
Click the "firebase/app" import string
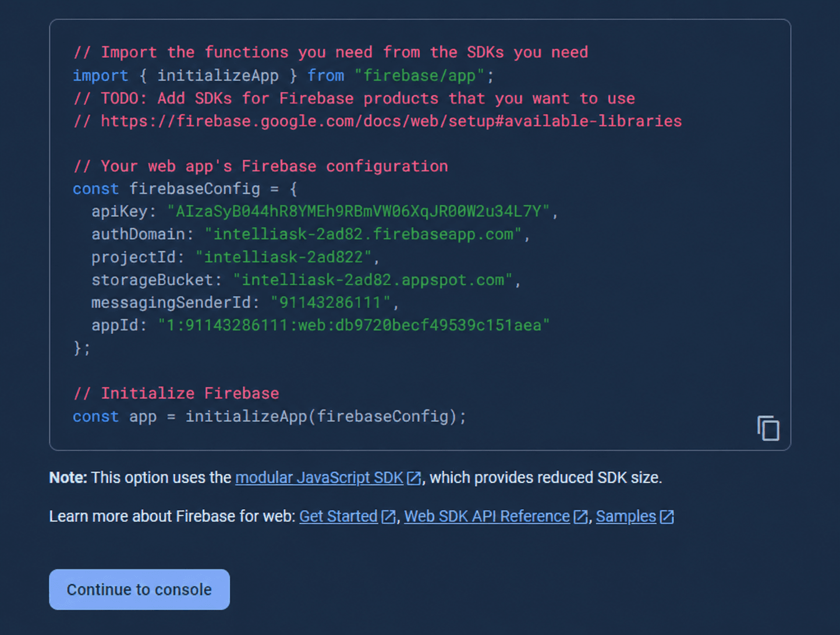pyautogui.click(x=419, y=76)
